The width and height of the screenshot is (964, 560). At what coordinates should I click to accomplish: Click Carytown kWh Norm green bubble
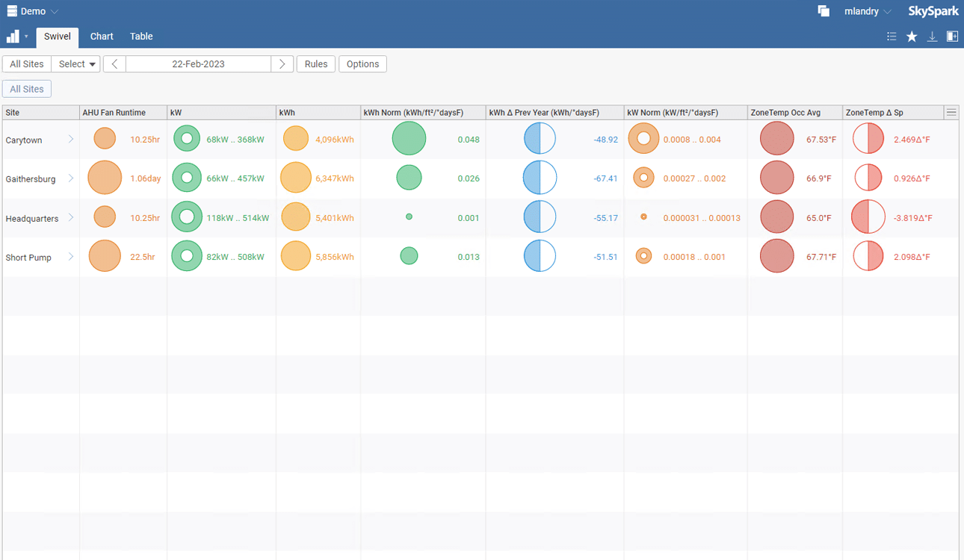(409, 139)
